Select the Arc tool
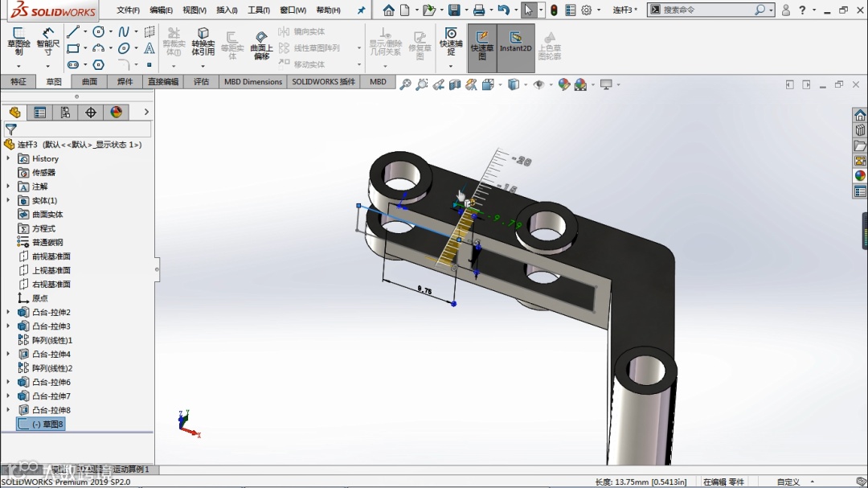The height and width of the screenshot is (488, 868). (x=99, y=49)
